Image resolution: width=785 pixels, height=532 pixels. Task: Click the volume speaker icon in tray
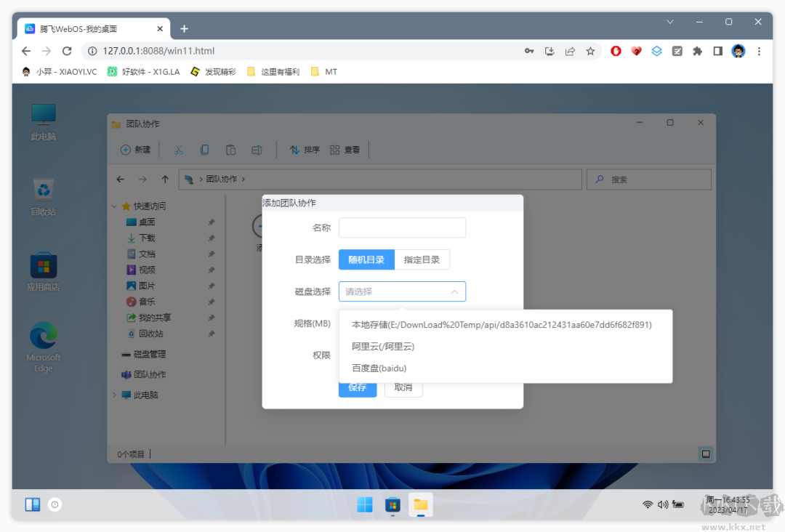(x=663, y=504)
